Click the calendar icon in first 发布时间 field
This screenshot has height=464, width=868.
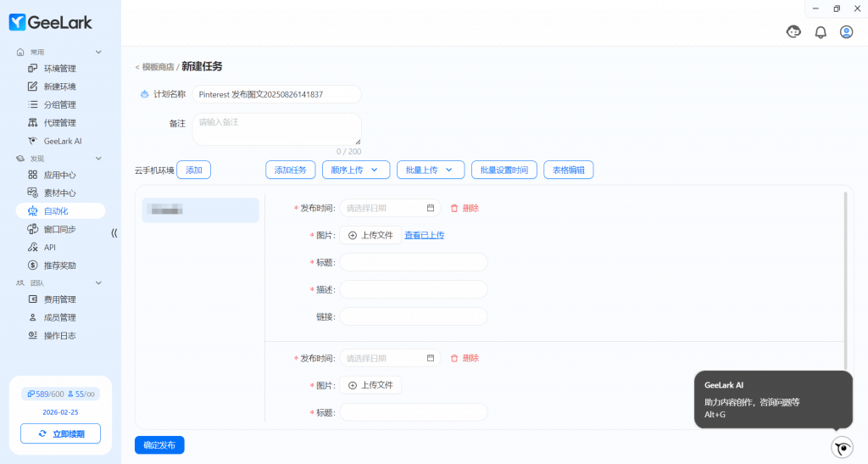click(x=431, y=208)
